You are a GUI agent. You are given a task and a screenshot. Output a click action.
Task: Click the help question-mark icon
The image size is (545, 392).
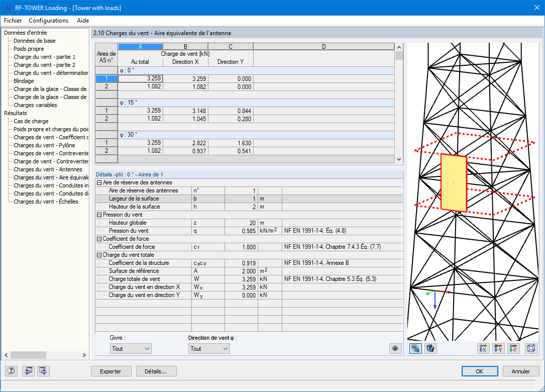11,371
